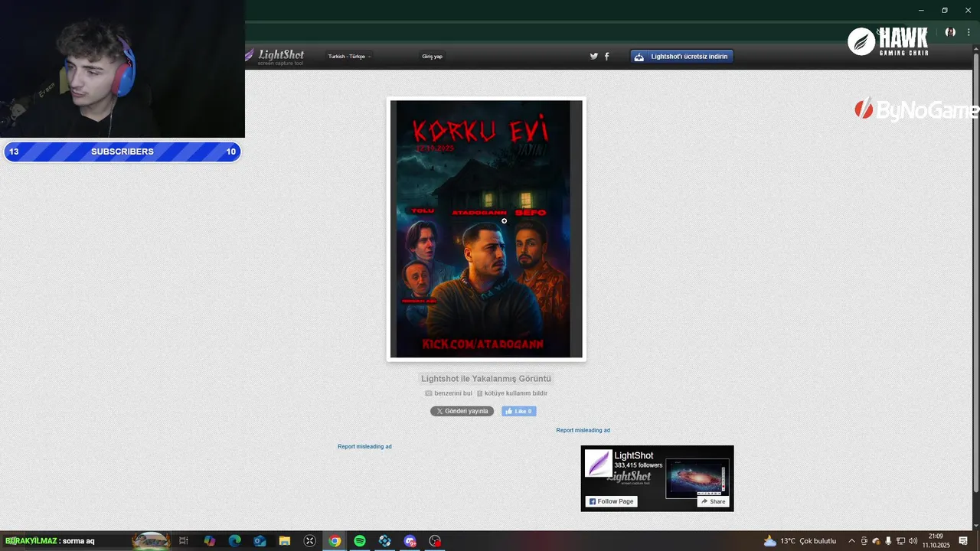Open the Turkish - Türkçe language dropdown

click(349, 57)
